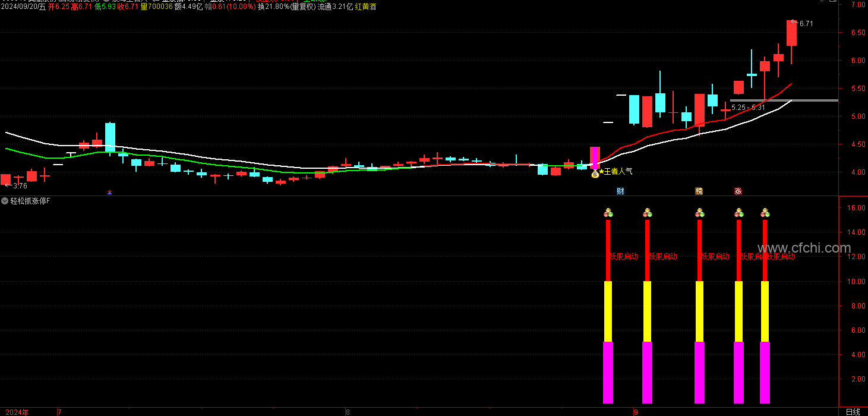Viewport: 868px width, 416px height.
Task: Click the 幅0.61(10.00%) change value
Action: [231, 7]
